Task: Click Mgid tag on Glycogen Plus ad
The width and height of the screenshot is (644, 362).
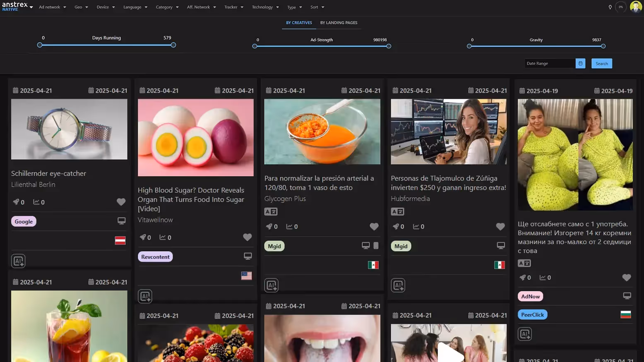Action: point(274,246)
